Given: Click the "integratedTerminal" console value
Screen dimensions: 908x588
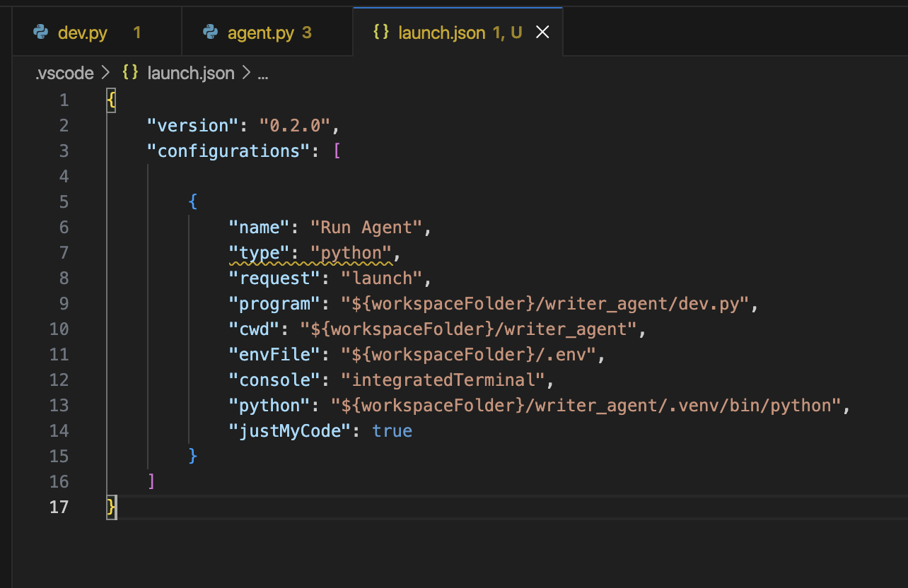Looking at the screenshot, I should (x=443, y=380).
